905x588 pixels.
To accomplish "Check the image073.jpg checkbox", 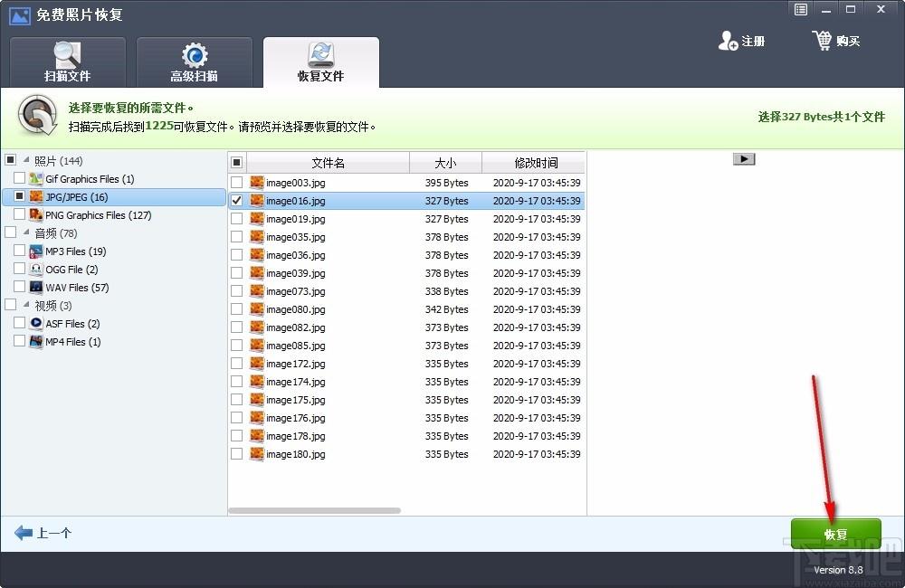I will tap(236, 290).
